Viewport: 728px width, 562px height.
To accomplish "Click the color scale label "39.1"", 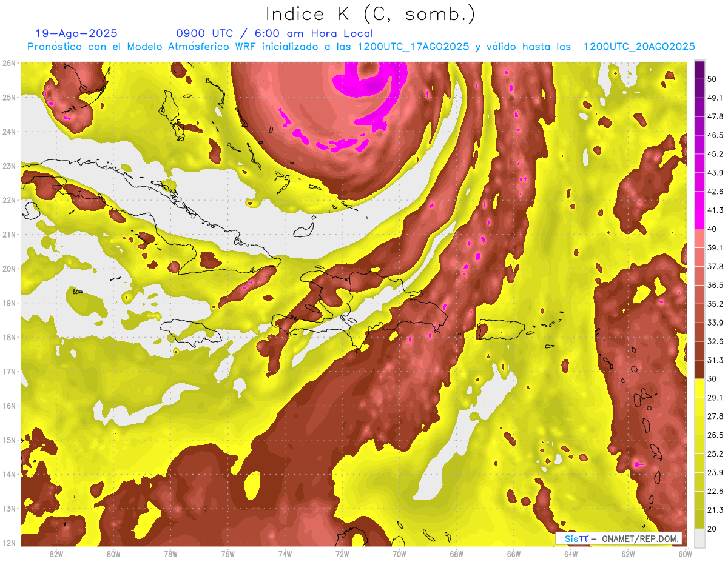I will 715,247.
